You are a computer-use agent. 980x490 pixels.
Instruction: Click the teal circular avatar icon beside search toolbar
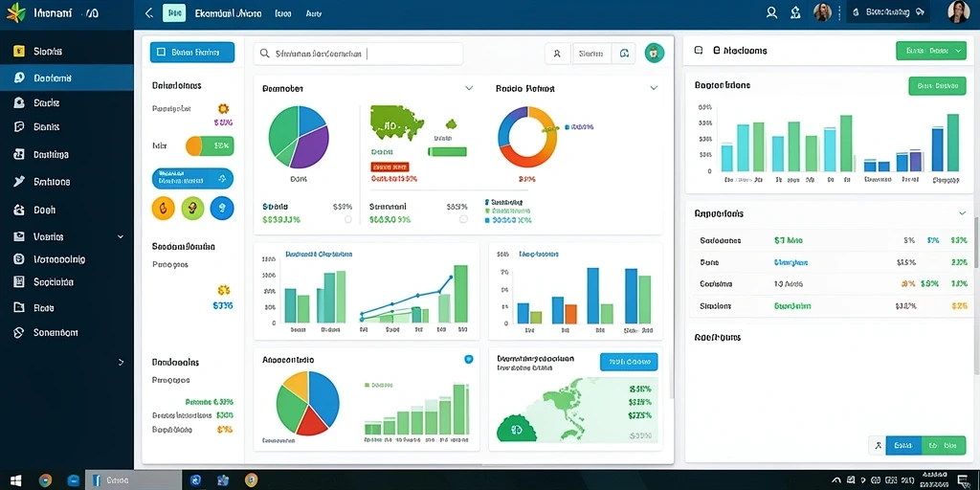[655, 54]
